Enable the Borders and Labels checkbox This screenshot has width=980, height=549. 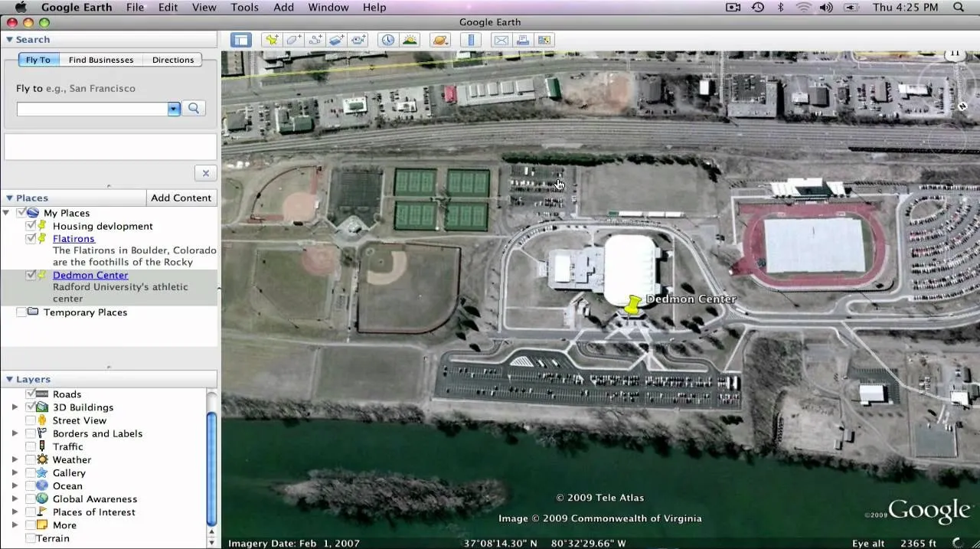click(31, 433)
